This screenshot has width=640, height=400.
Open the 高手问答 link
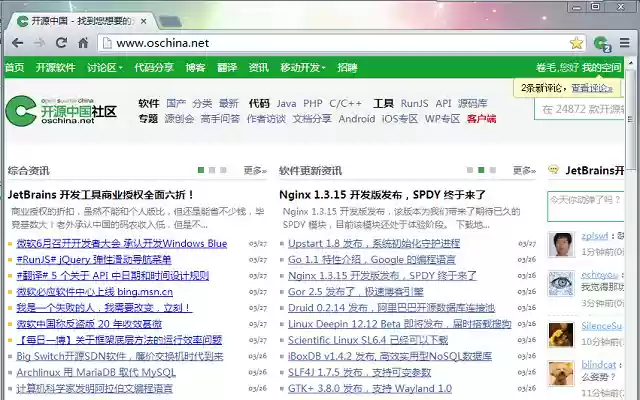(x=220, y=119)
